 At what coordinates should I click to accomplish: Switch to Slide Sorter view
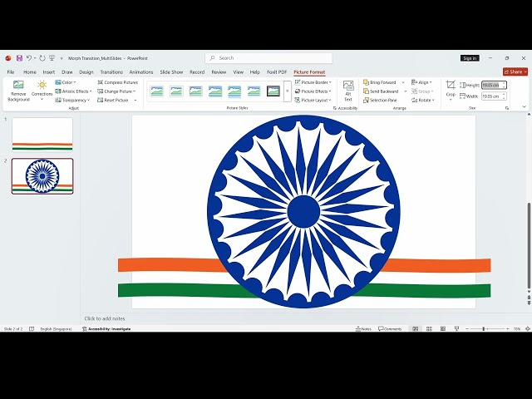click(x=429, y=329)
